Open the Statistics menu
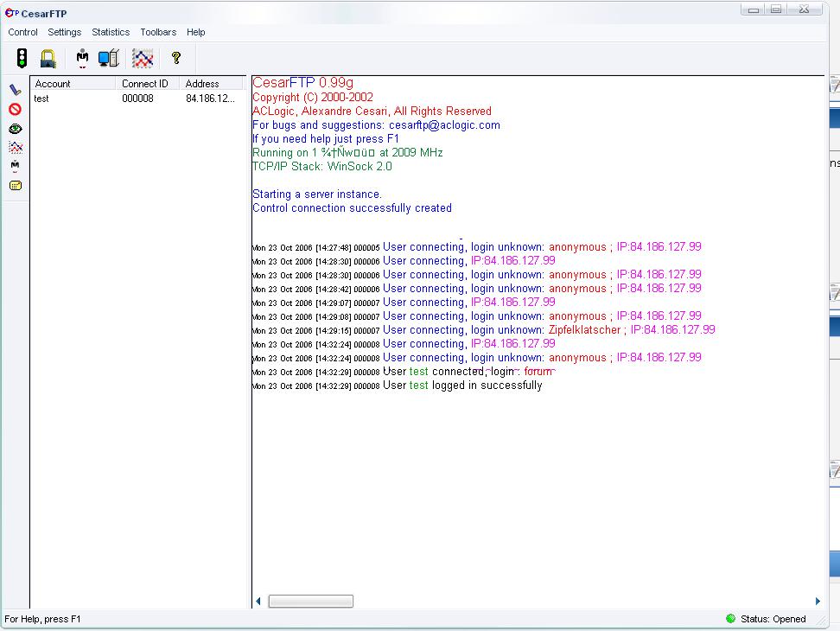The height and width of the screenshot is (631, 840). click(111, 32)
